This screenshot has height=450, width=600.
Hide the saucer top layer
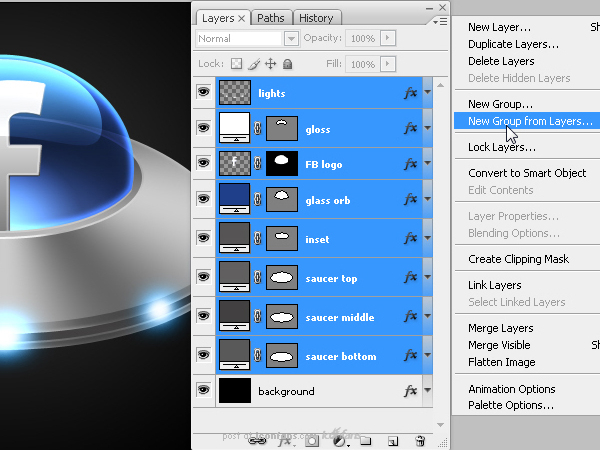coord(204,277)
